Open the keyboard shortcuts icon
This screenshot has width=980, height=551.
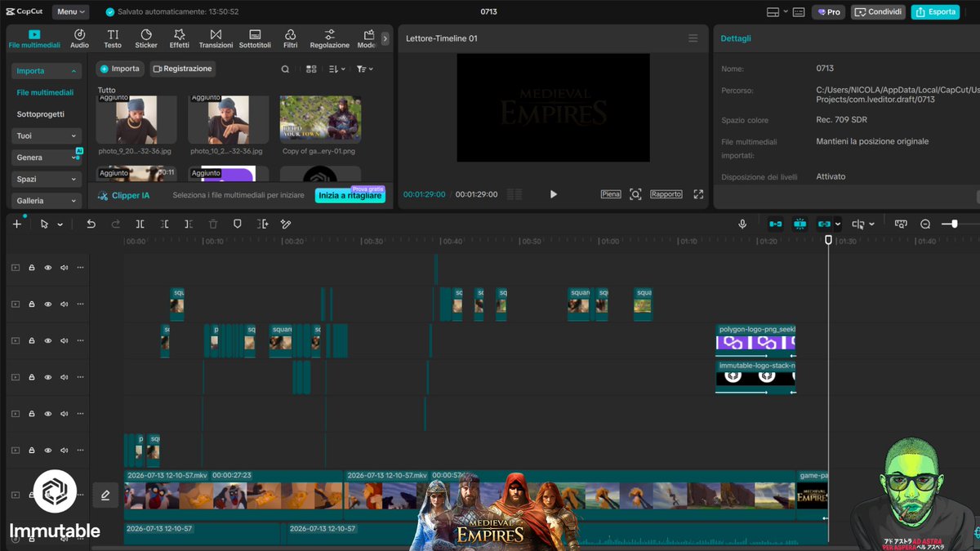click(x=799, y=11)
